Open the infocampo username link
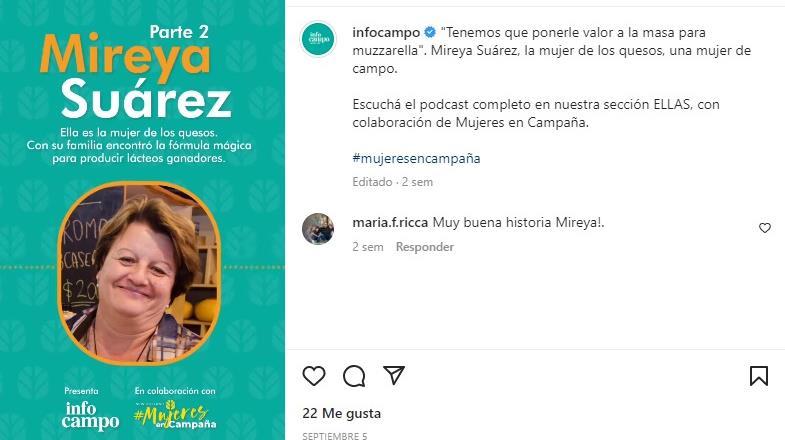 click(386, 33)
